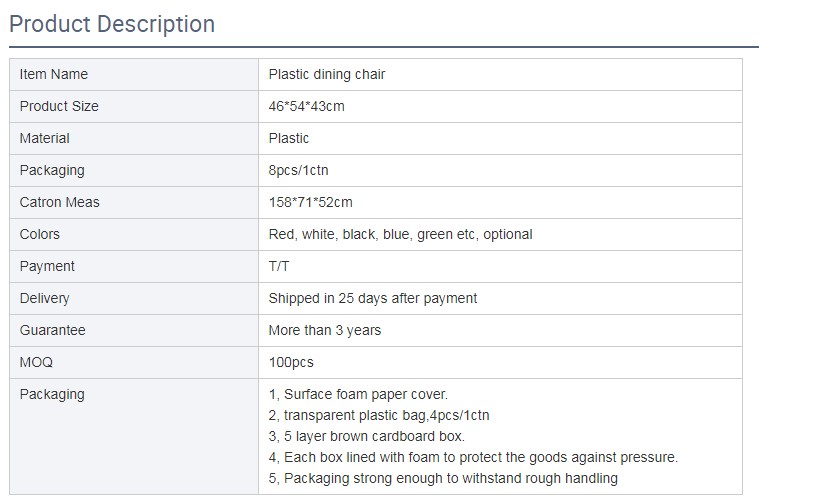Viewport: 835px width, 499px height.
Task: Click the Catron Meas label
Action: [x=60, y=202]
